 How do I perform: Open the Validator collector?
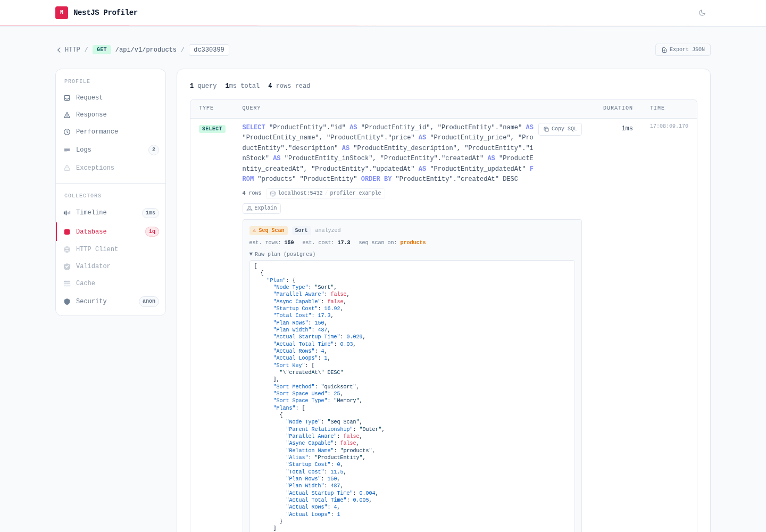coord(111,267)
